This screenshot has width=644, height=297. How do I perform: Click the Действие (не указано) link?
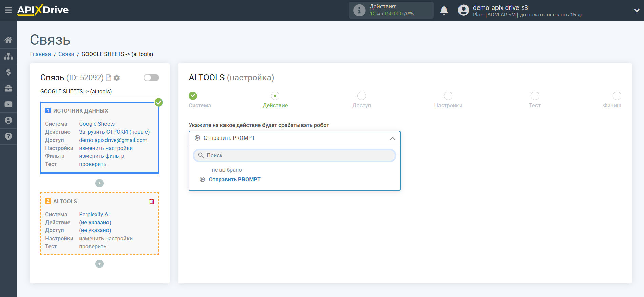click(95, 222)
